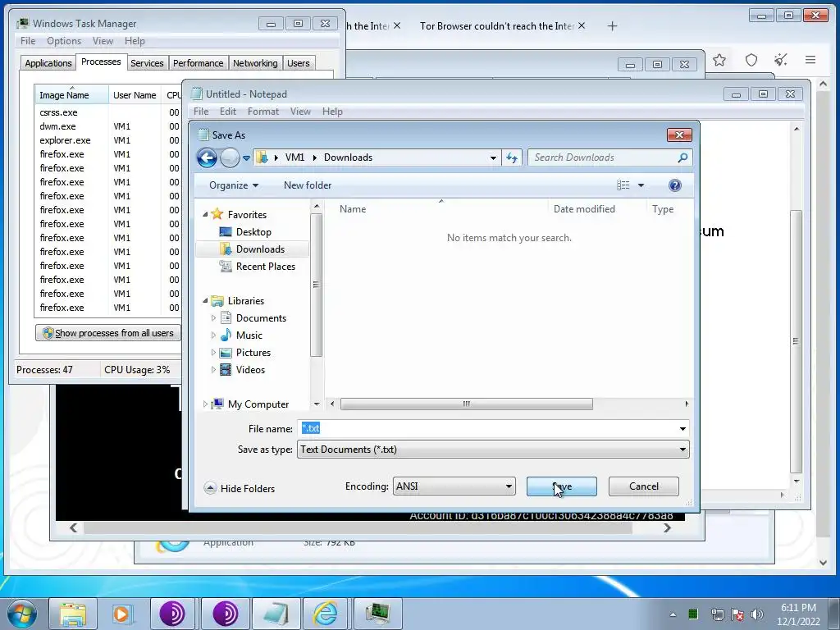Switch to Task Manager Services tab

coord(147,63)
